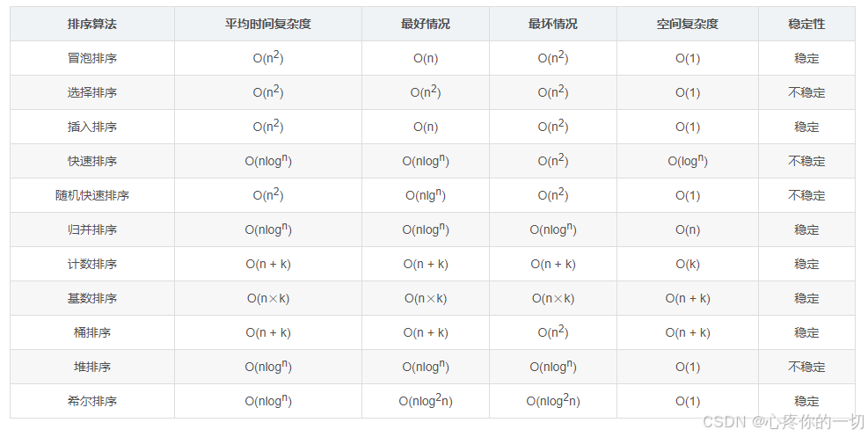Select the 选择排序 row label
The image size is (868, 437).
tap(91, 92)
